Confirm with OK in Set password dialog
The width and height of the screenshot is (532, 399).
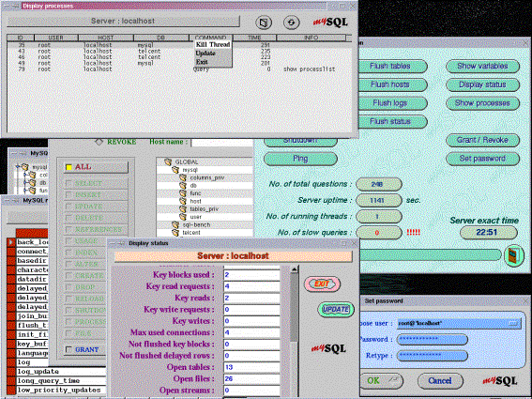click(x=381, y=380)
